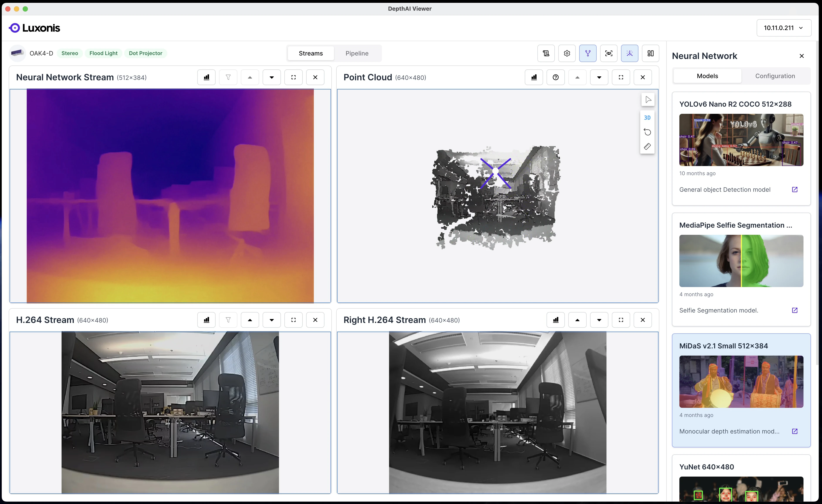Open the layout grid icon

click(650, 53)
